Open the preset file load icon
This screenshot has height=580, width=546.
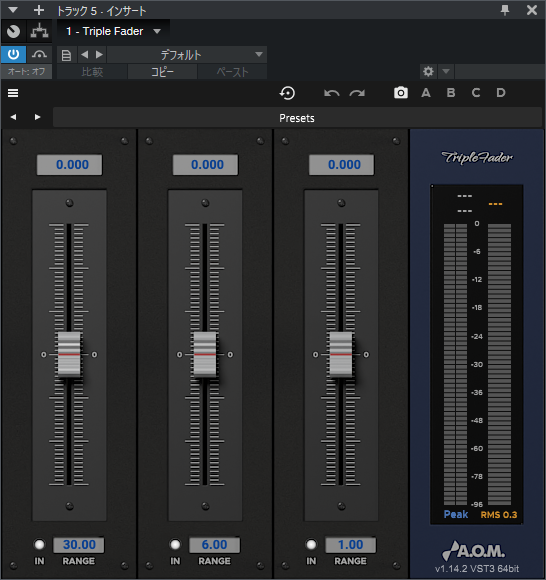[x=66, y=55]
